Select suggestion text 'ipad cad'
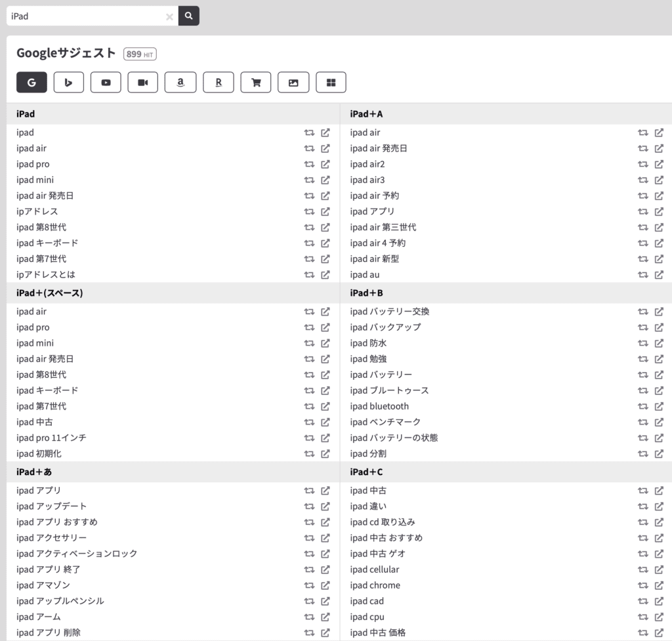Screen dimensions: 672x641 click(366, 601)
